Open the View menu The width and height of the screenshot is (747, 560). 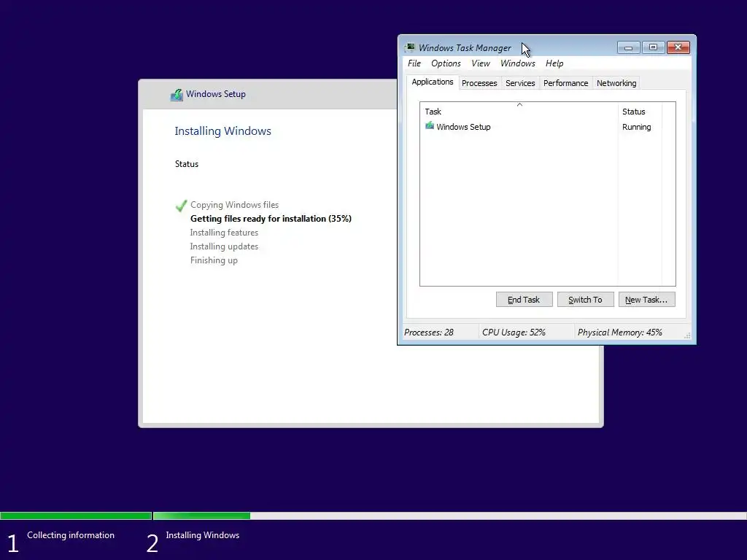[480, 63]
